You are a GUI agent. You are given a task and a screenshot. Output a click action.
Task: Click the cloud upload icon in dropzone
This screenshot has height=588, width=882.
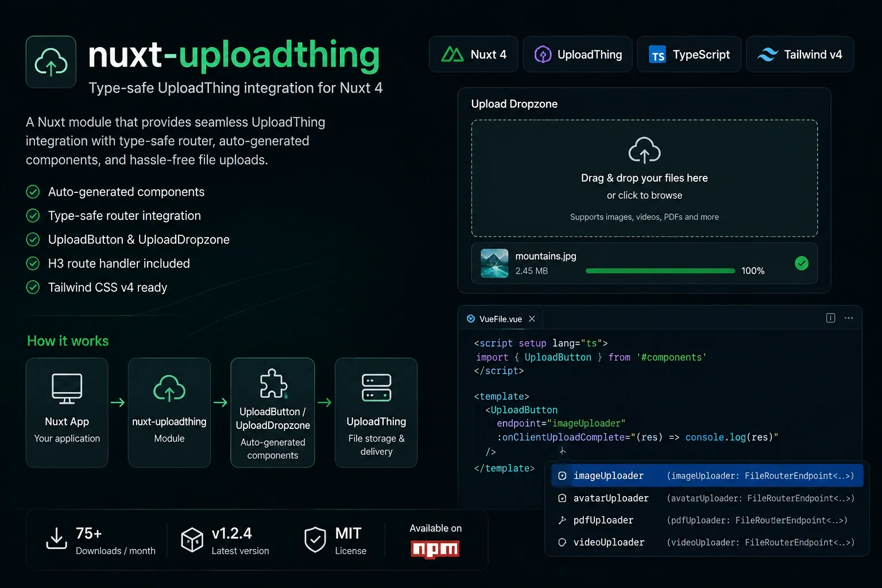tap(644, 150)
